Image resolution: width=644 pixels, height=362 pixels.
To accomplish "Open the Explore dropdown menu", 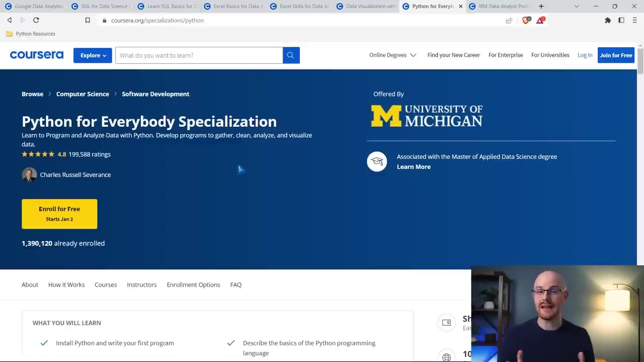I will pos(93,55).
